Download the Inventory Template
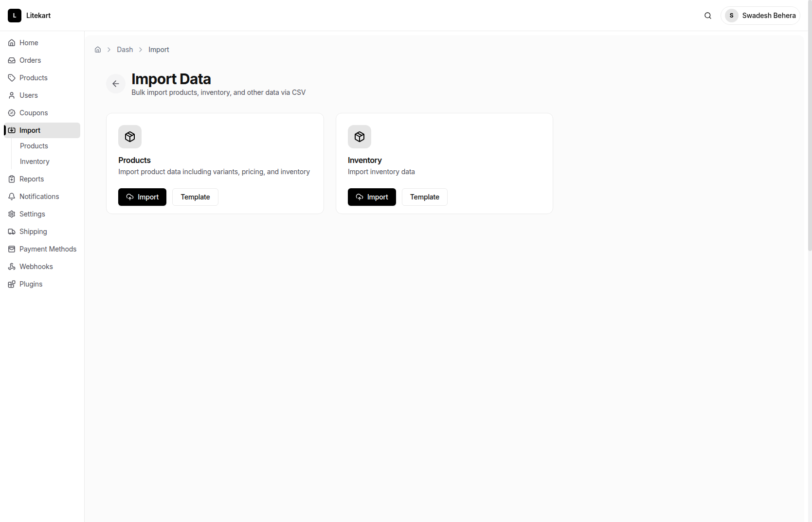Image resolution: width=812 pixels, height=522 pixels. (x=425, y=197)
